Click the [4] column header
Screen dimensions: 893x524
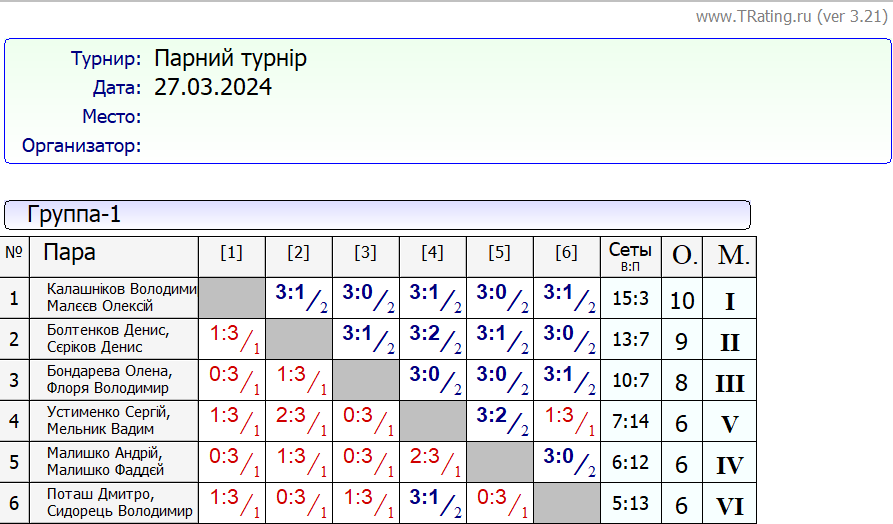point(432,253)
